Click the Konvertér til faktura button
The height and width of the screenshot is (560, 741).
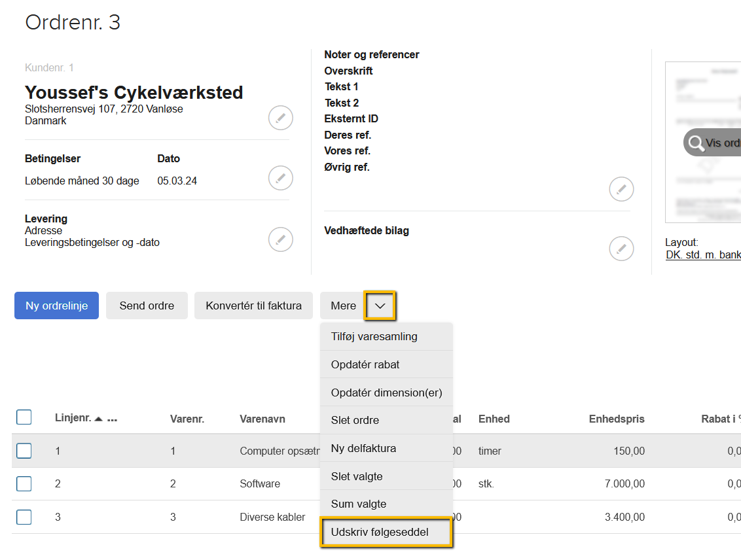click(x=253, y=306)
